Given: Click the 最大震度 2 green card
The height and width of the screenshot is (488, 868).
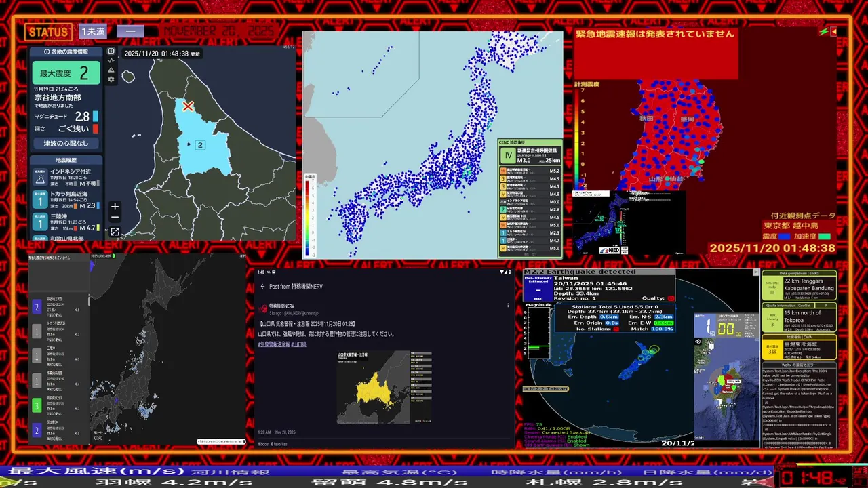Looking at the screenshot, I should pyautogui.click(x=66, y=73).
